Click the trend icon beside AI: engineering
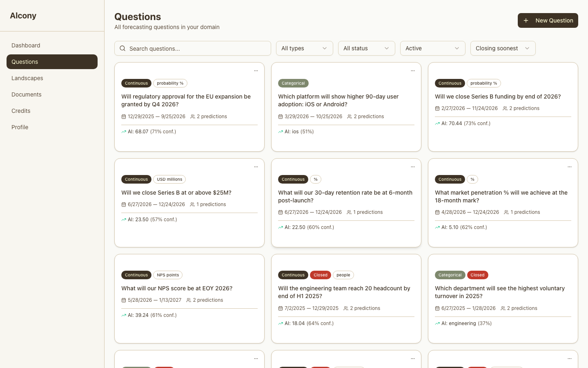This screenshot has height=368, width=588. click(437, 323)
